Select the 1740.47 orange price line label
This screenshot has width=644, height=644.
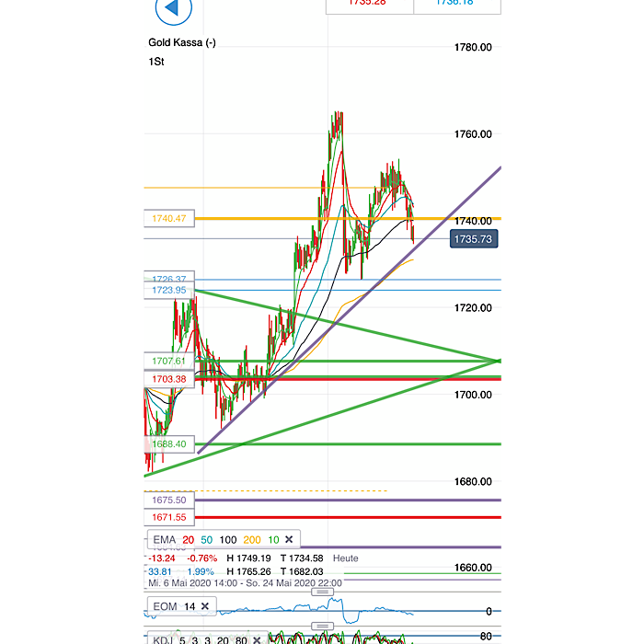pyautogui.click(x=169, y=219)
